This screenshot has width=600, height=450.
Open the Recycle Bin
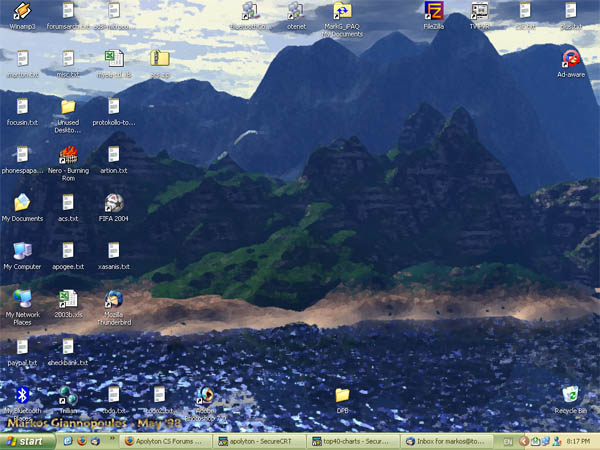[570, 396]
